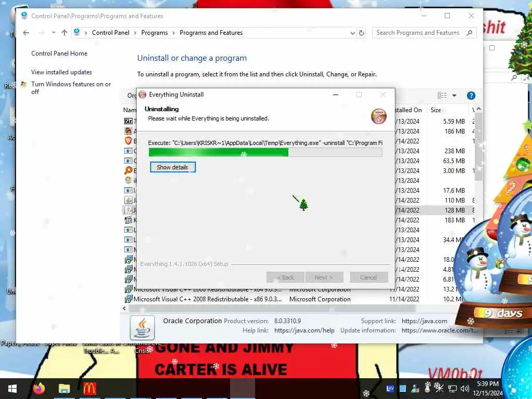Minimize the Everything Uninstall dialog
This screenshot has width=532, height=399.
pos(336,95)
